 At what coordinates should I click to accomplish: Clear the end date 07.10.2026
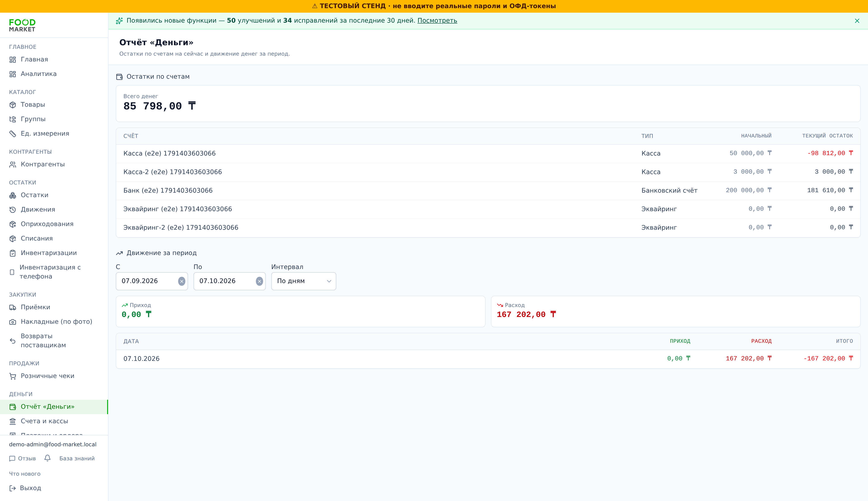point(259,281)
